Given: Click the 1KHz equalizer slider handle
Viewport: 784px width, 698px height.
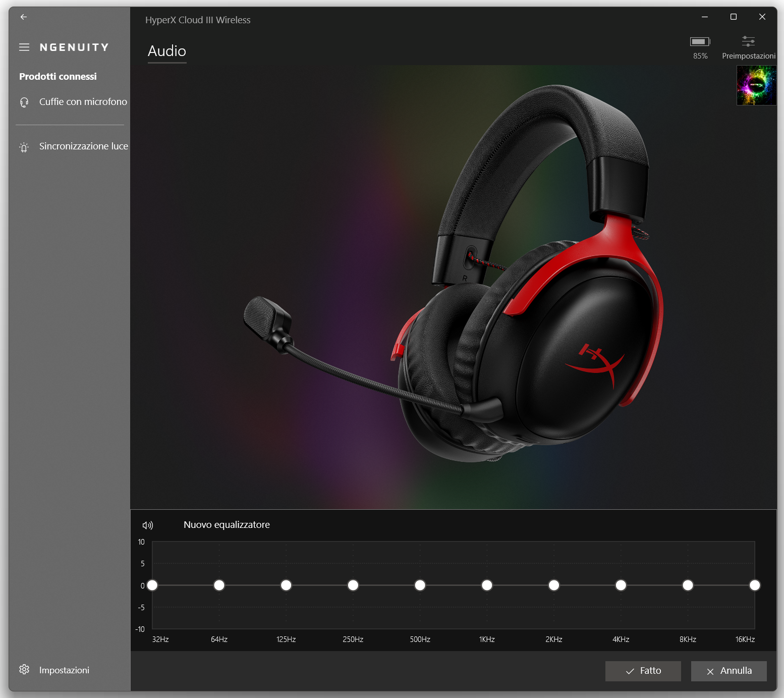Looking at the screenshot, I should pos(487,585).
